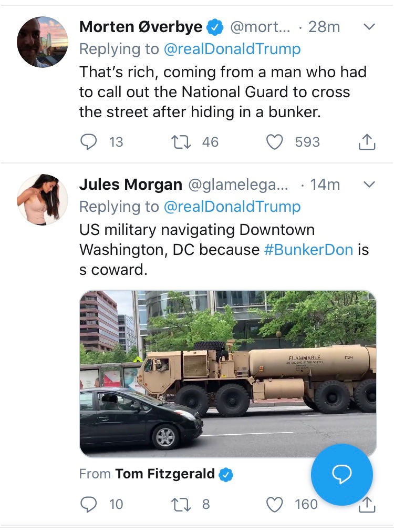Open Morten Øverbye's tweet options chevron
This screenshot has height=532, width=394.
click(369, 27)
